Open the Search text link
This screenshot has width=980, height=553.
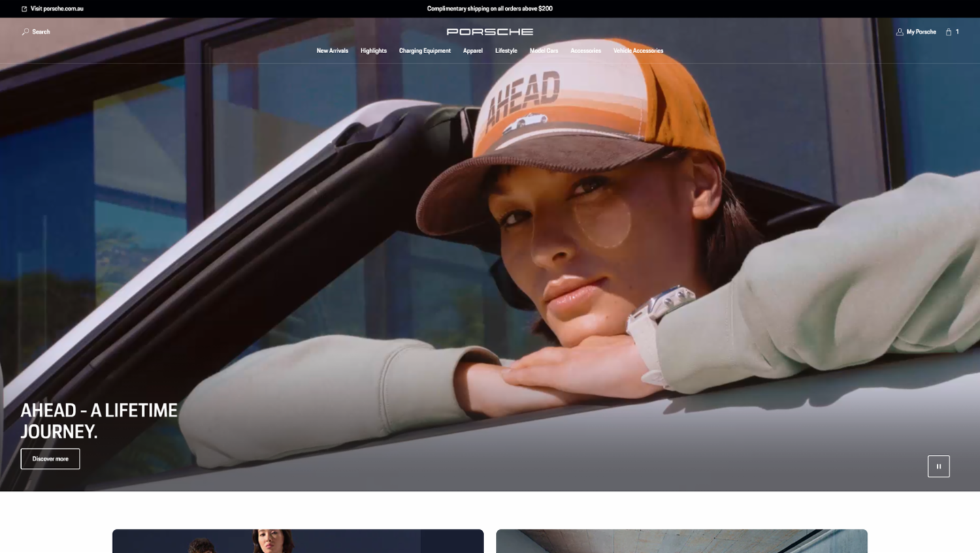[41, 32]
